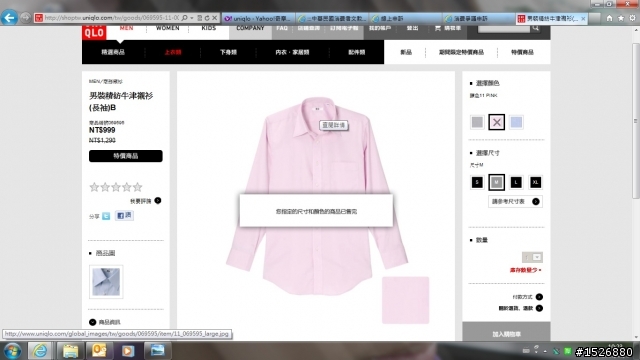Click the review link arrow under stars
640x360 pixels.
[158, 200]
